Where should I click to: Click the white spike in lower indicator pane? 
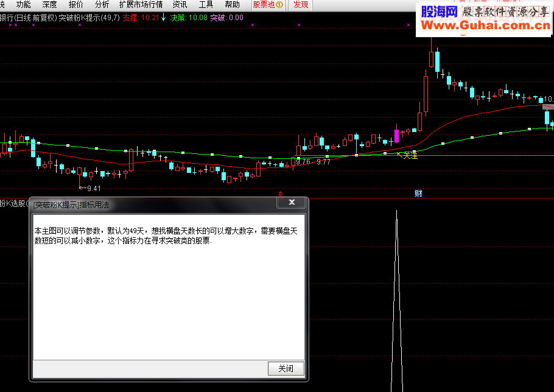[397, 300]
